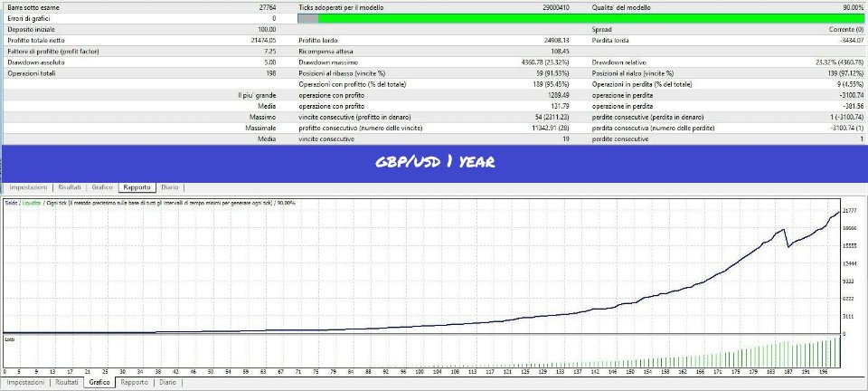Open Rapporto tab in the bottom tab strip
Image resolution: width=868 pixels, height=391 pixels.
pos(135,382)
